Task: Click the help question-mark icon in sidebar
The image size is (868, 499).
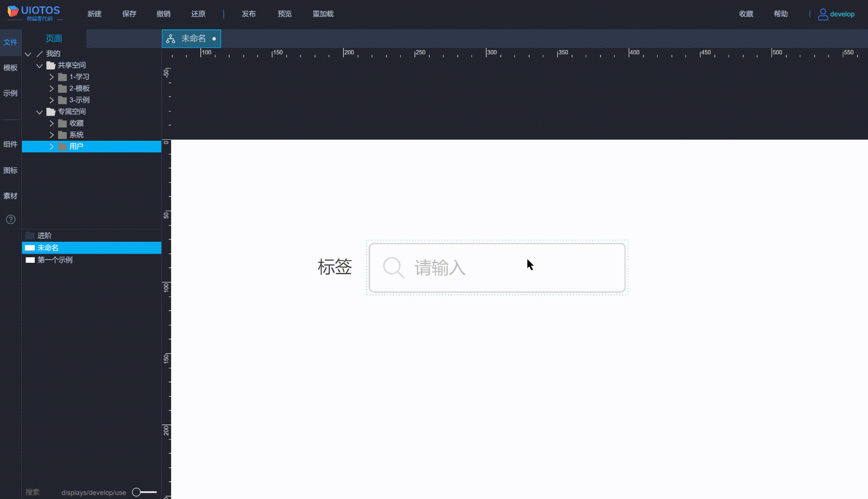Action: pos(11,219)
